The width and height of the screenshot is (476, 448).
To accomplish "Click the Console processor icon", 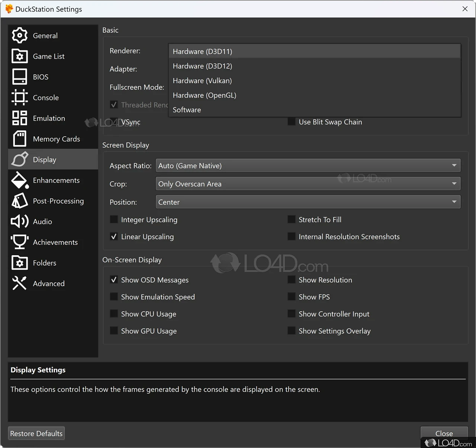I will pos(20,97).
